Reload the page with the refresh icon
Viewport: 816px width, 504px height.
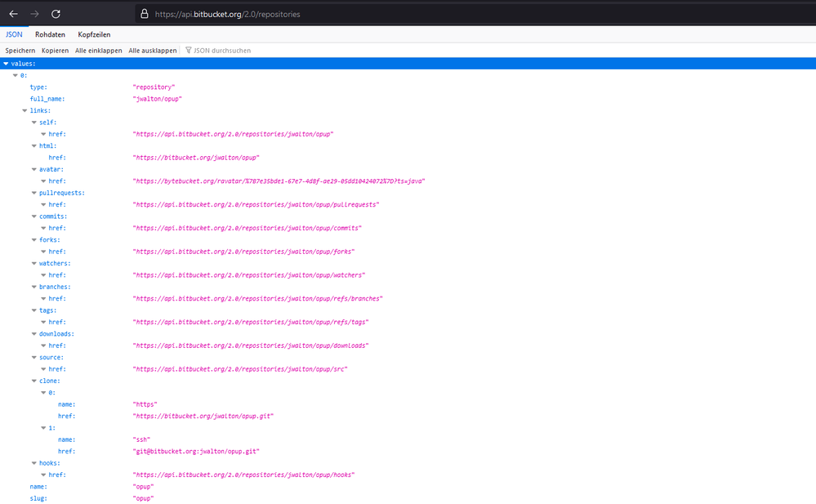(56, 14)
